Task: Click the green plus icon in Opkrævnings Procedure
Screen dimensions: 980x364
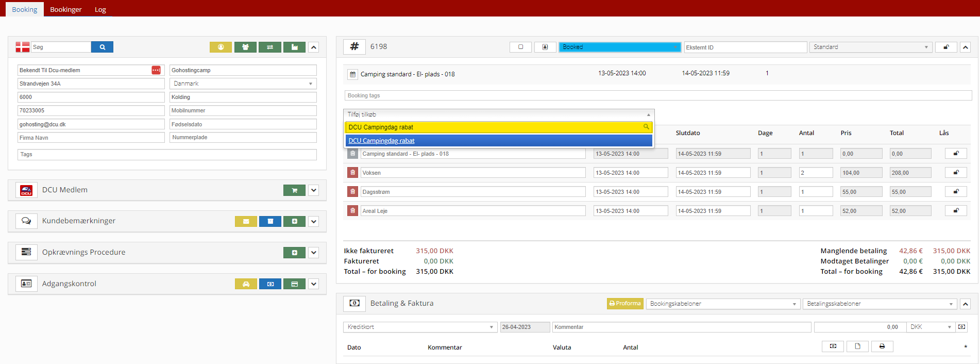Action: pos(294,253)
